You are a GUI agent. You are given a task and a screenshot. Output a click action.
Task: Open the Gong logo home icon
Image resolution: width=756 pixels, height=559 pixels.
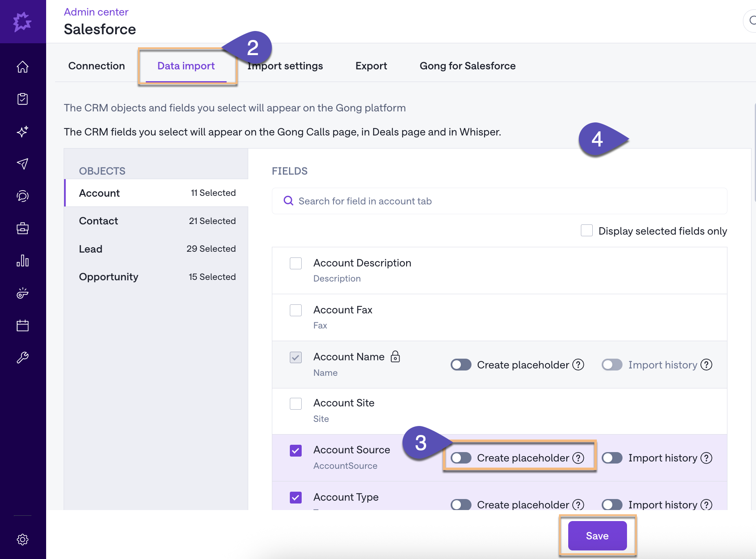(x=22, y=22)
